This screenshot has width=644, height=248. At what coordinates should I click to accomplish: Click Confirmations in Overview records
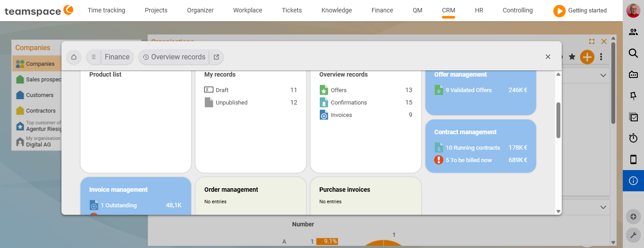tap(366, 102)
